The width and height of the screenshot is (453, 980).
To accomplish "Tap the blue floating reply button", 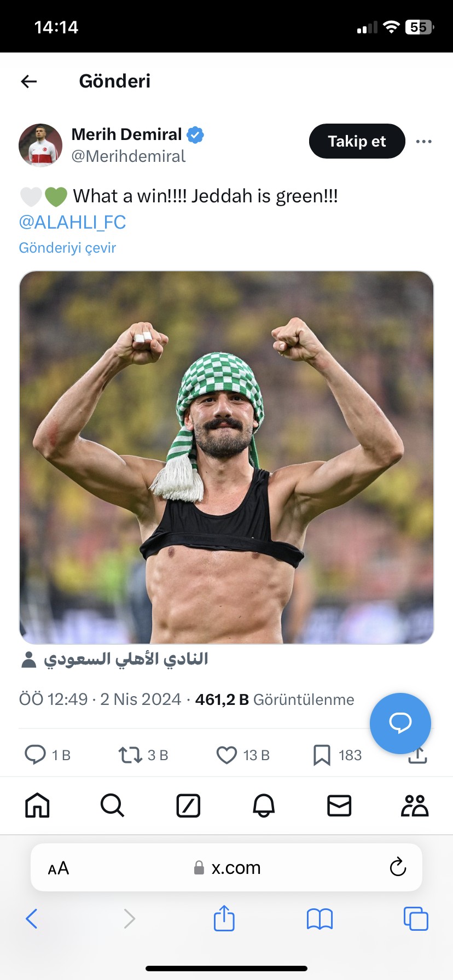I will (400, 723).
